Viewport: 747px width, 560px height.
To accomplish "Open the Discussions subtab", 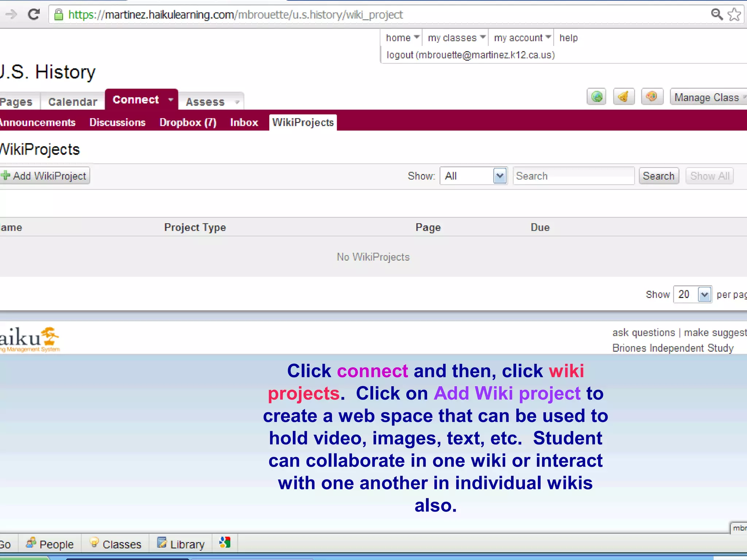I will pos(117,122).
